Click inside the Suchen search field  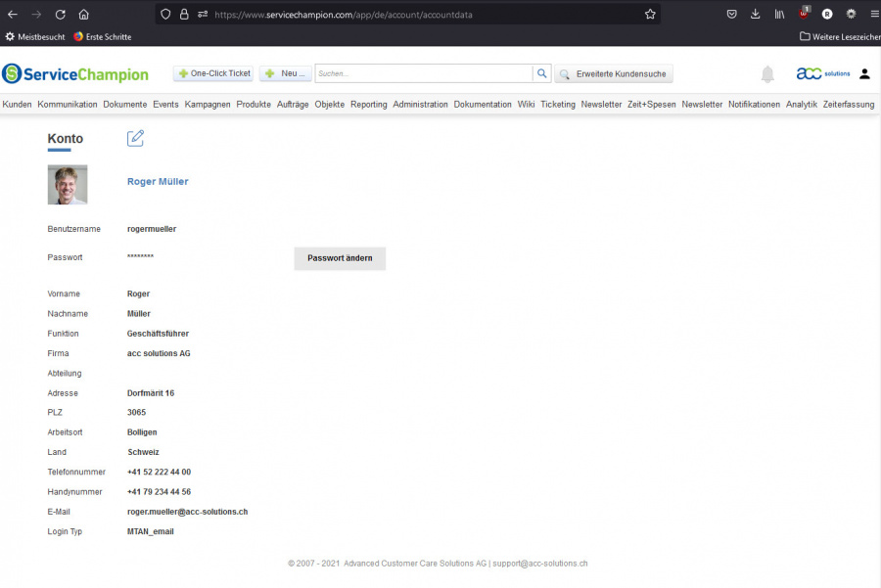424,73
